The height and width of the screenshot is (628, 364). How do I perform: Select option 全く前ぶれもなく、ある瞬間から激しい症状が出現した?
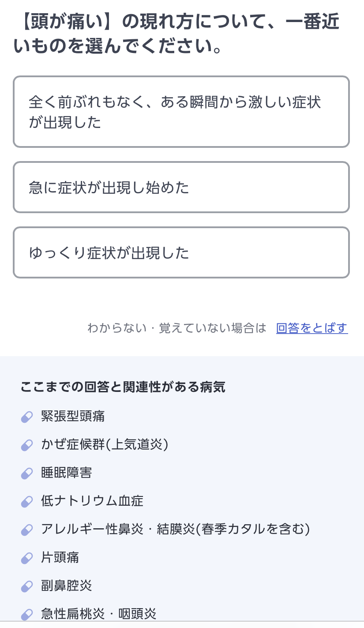click(x=181, y=112)
